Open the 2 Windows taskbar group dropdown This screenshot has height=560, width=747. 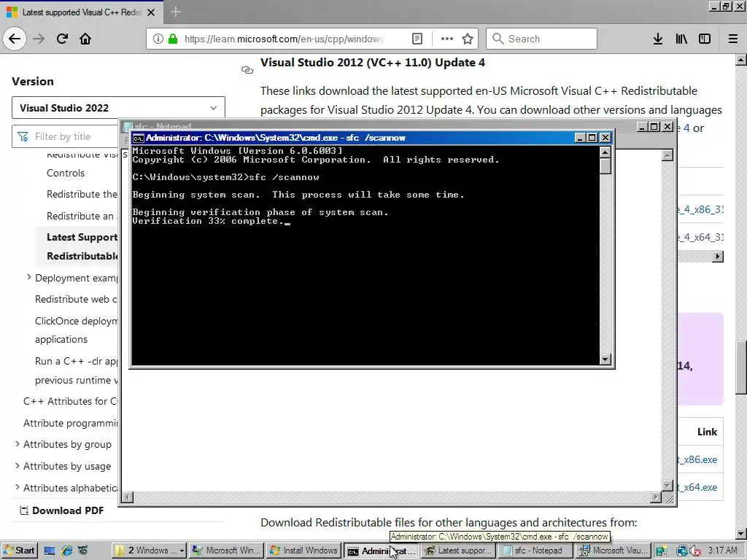point(182,551)
